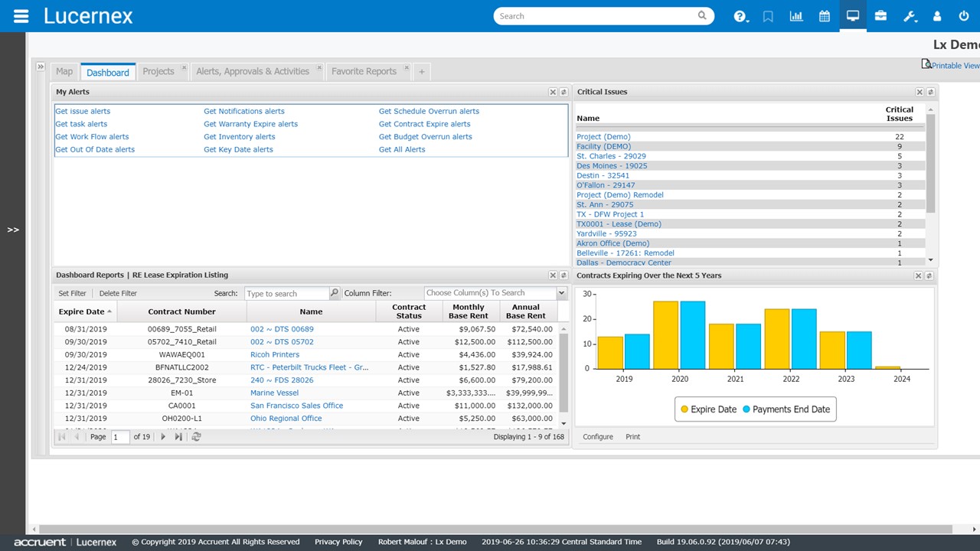This screenshot has width=980, height=551.
Task: Open San Francisco Sales Office lease
Action: [296, 406]
